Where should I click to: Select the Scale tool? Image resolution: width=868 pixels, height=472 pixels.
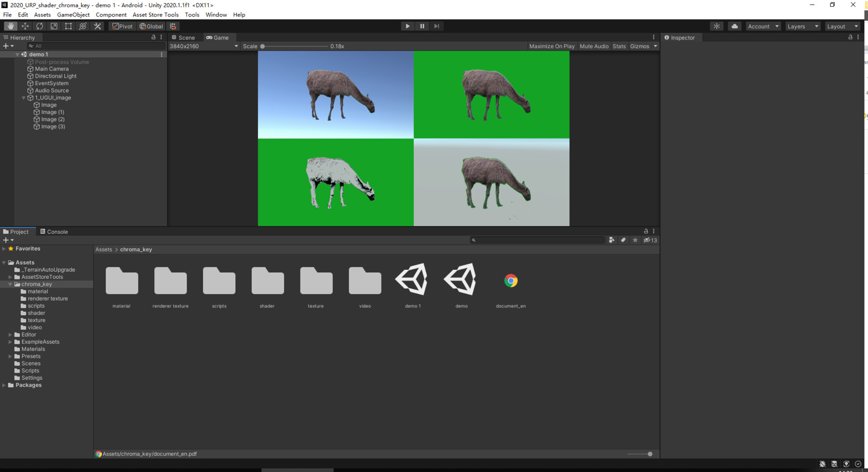coord(54,26)
